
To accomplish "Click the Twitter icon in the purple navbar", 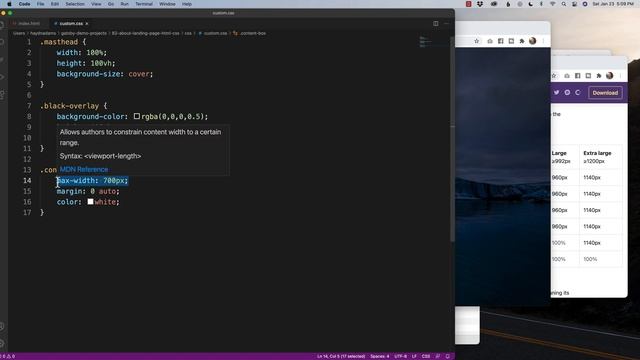I will 556,93.
